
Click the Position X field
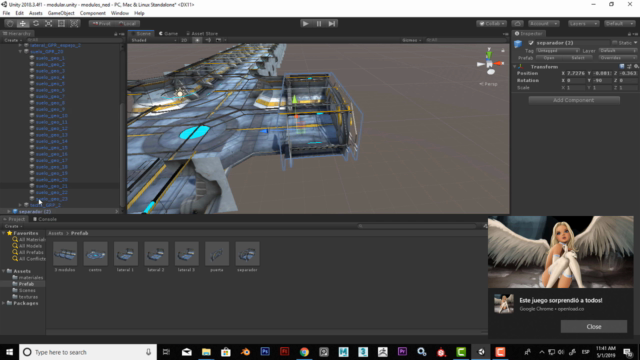pyautogui.click(x=576, y=73)
